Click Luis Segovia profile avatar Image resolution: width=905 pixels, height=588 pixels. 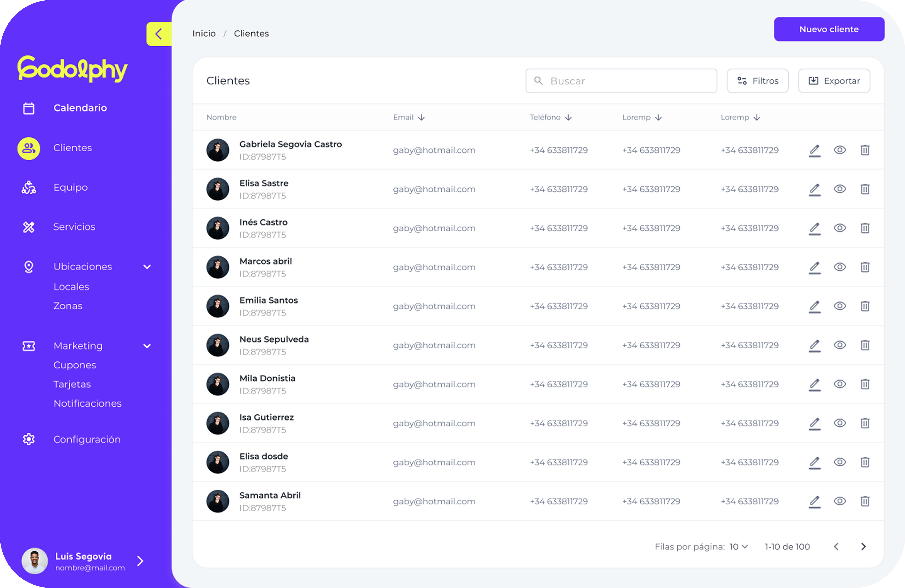pos(35,561)
